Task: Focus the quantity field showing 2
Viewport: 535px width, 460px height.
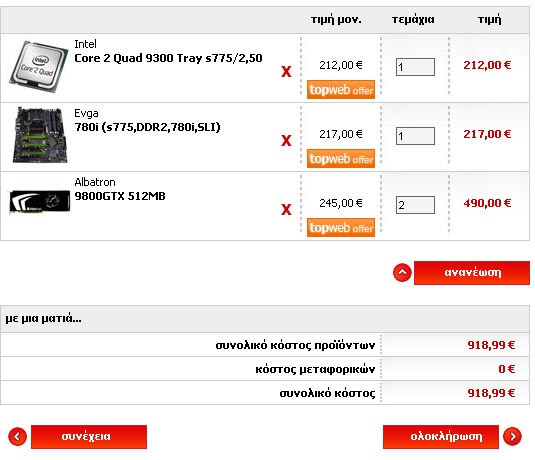Action: (x=415, y=205)
